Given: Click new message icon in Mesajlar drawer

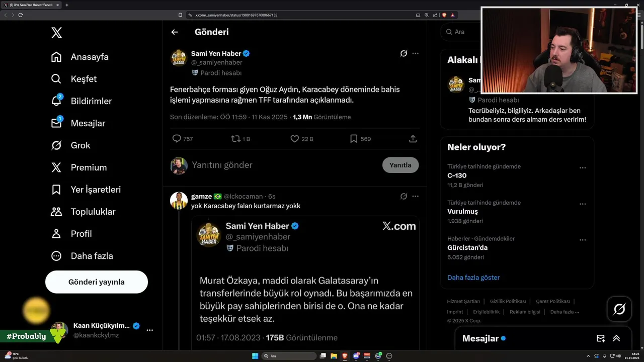Looking at the screenshot, I should click(600, 338).
